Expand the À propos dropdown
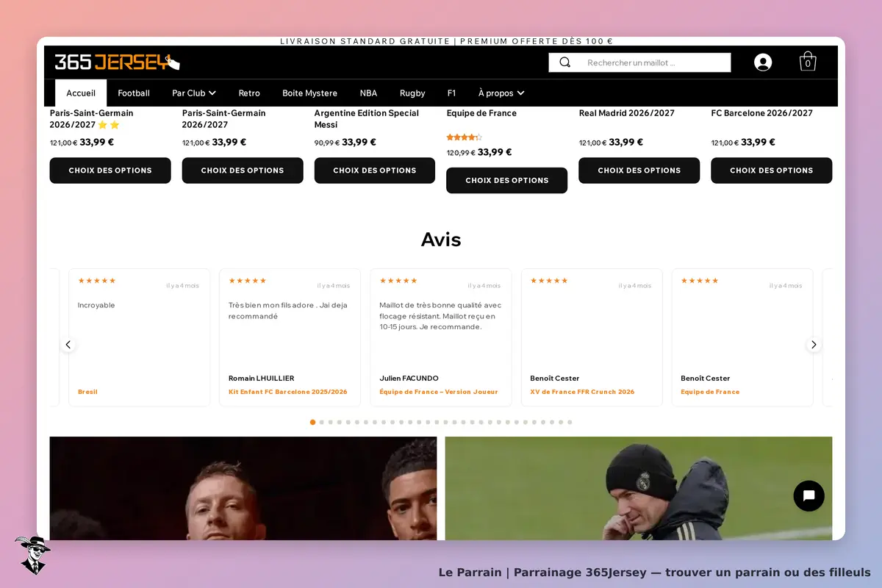 [501, 93]
